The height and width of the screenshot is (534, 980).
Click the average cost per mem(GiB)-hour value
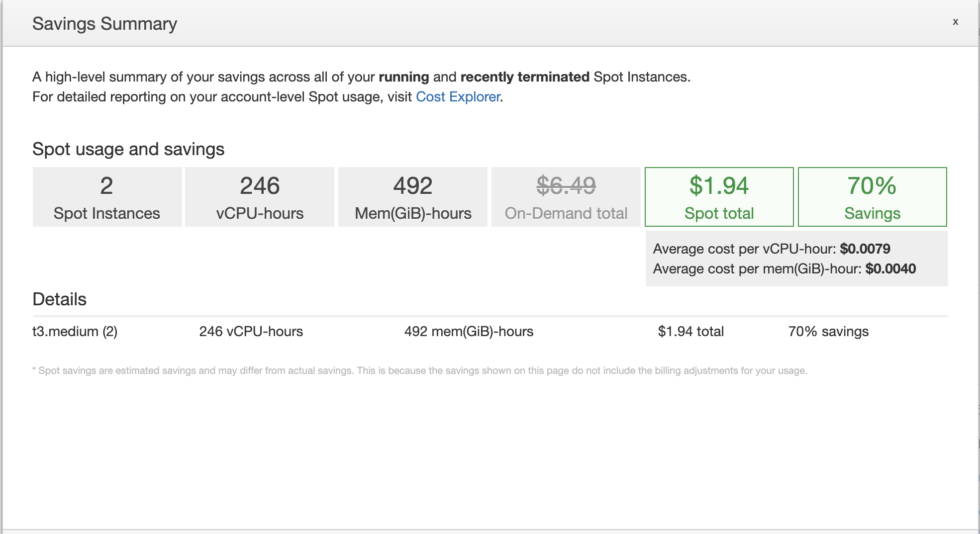tap(890, 268)
